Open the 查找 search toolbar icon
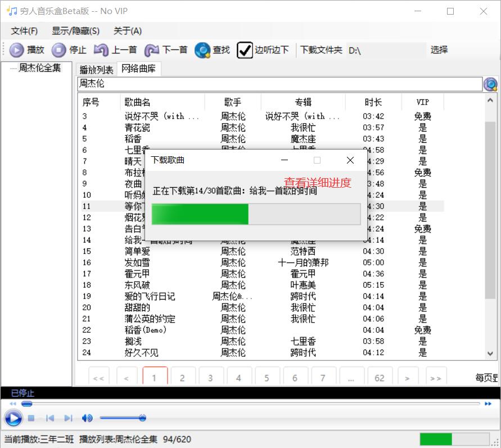The image size is (501, 448). tap(202, 50)
